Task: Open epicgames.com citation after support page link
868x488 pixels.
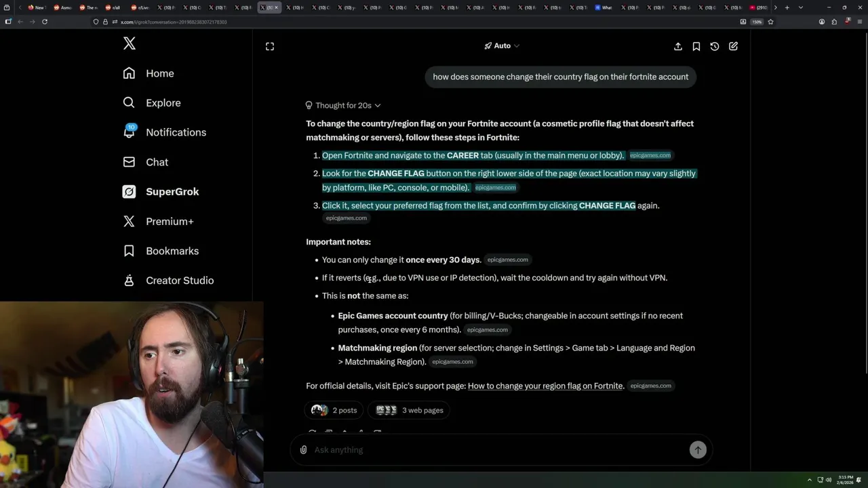Action: 650,386
